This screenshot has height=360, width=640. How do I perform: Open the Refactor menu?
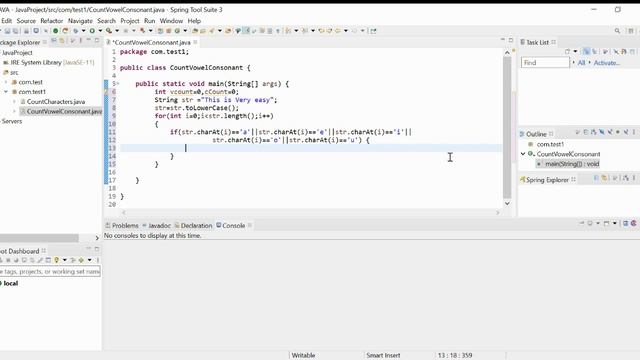click(52, 21)
